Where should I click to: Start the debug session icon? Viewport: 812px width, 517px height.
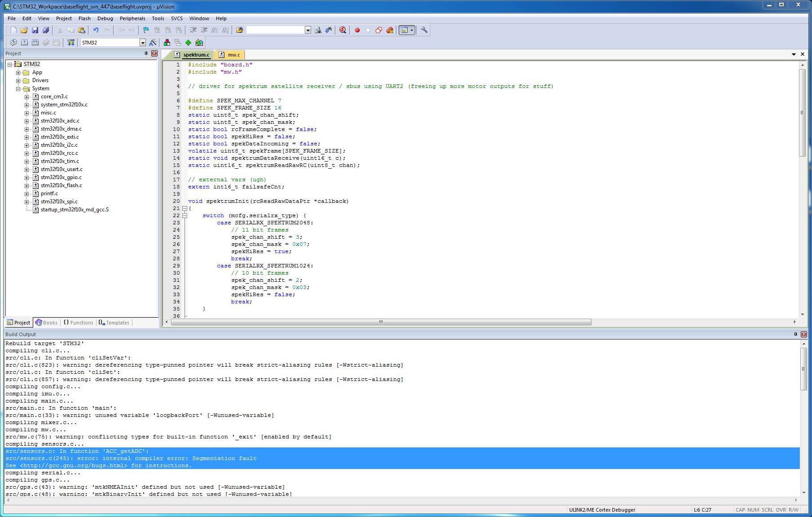(342, 30)
